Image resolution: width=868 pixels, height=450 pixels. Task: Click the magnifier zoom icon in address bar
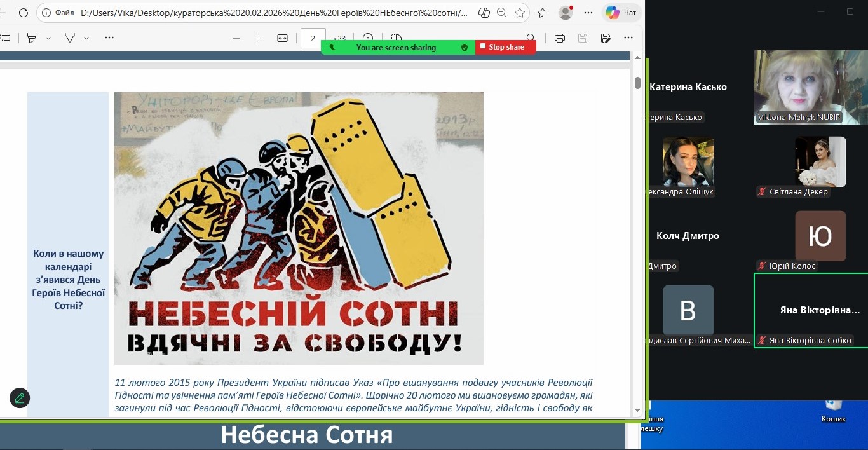pos(502,13)
